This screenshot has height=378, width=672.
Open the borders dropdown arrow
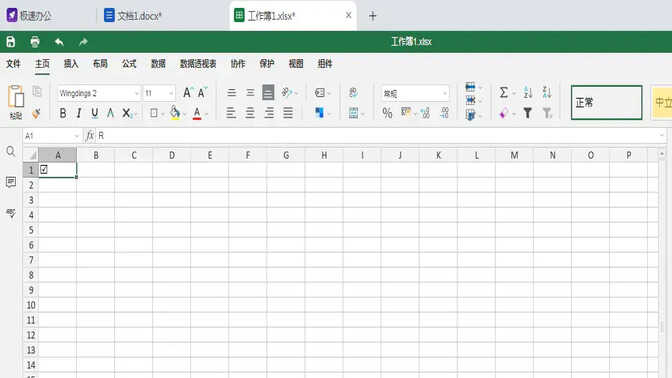162,114
